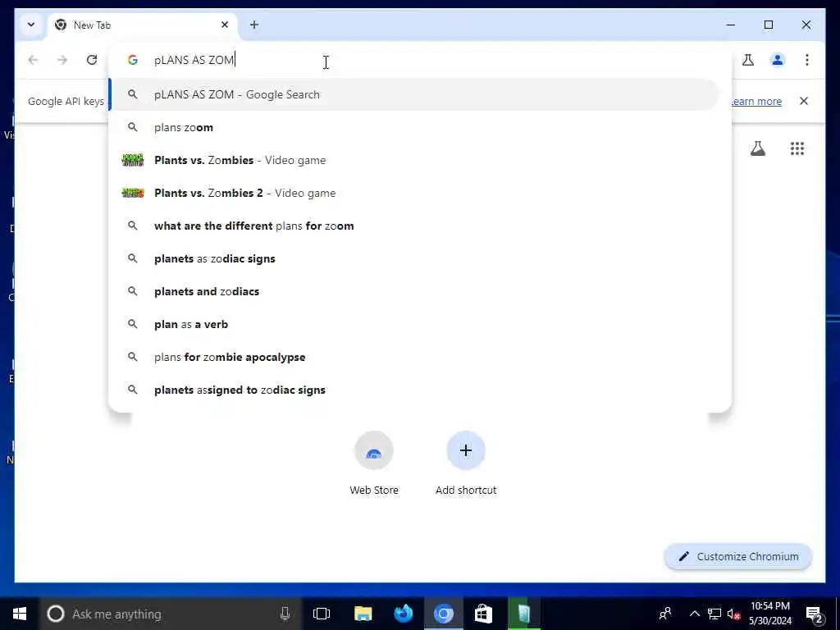Screen dimensions: 840x630
Task: Click the network status tray icon
Action: point(714,614)
